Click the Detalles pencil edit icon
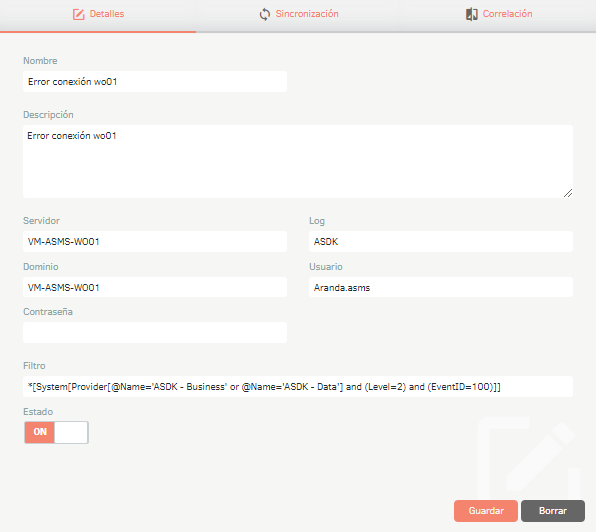596x532 pixels. point(78,14)
